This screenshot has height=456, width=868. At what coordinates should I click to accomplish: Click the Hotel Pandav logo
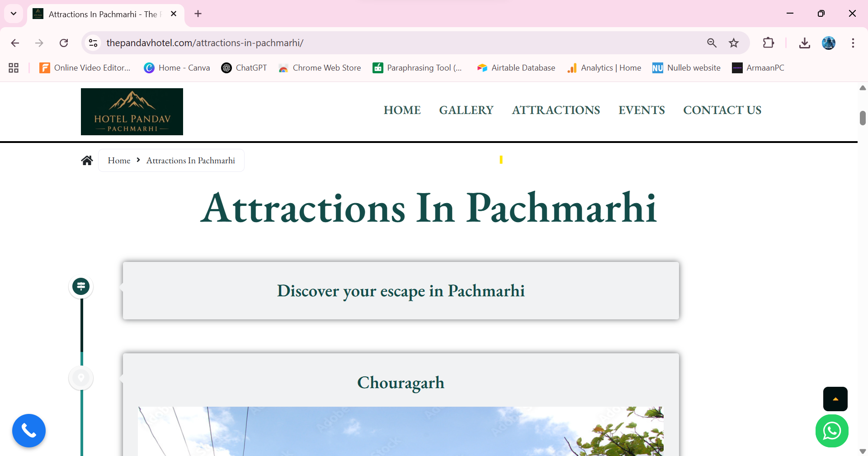(x=132, y=112)
